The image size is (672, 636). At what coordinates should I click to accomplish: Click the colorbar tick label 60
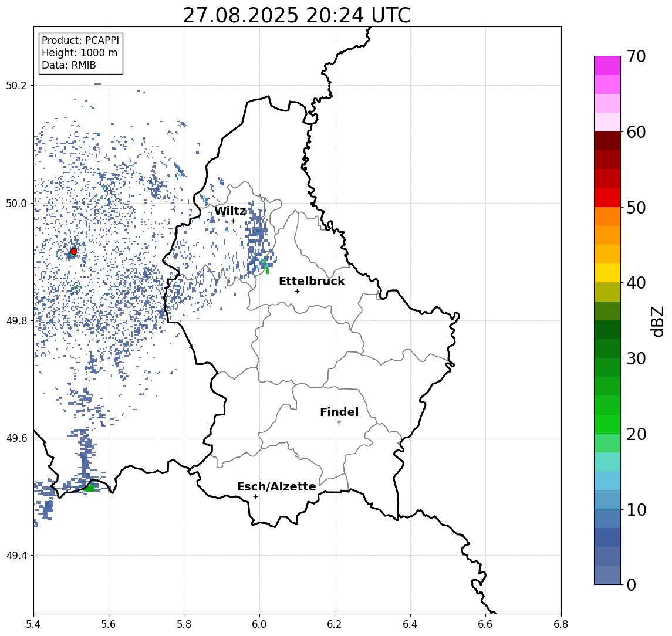(x=636, y=132)
